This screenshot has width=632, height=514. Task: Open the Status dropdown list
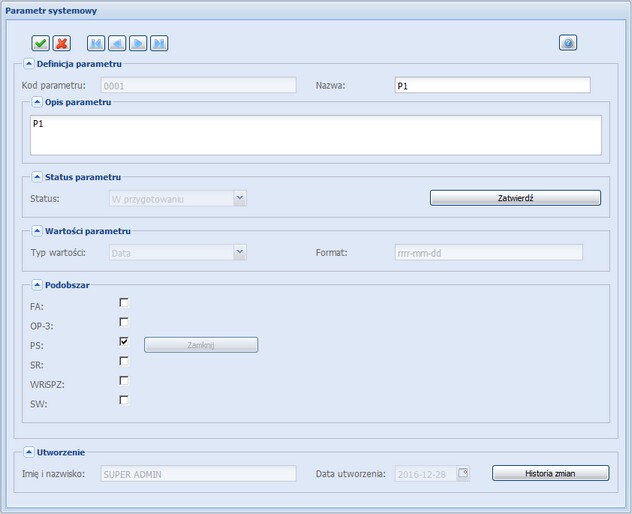[x=239, y=198]
